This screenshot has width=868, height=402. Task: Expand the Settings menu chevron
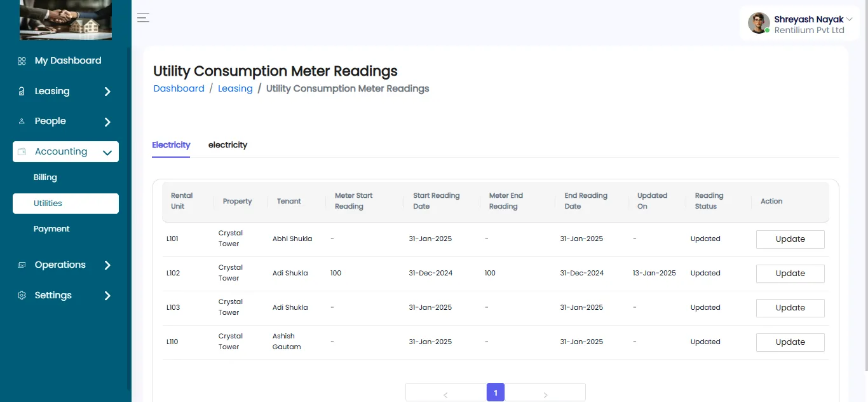tap(107, 296)
